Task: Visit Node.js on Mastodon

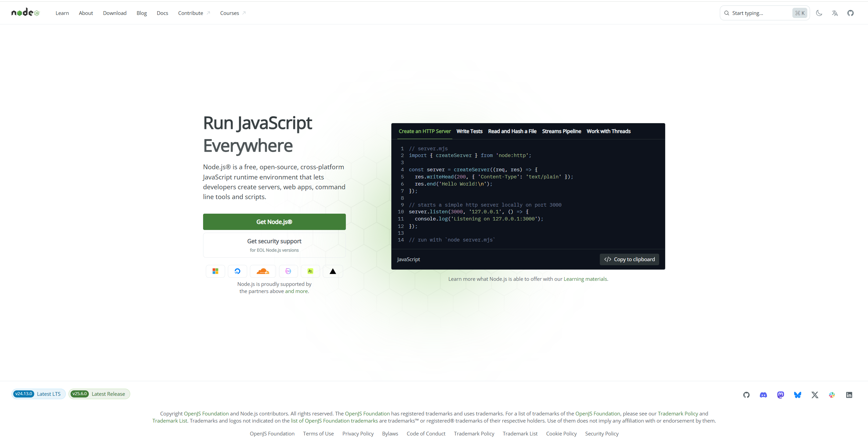Action: tap(781, 395)
